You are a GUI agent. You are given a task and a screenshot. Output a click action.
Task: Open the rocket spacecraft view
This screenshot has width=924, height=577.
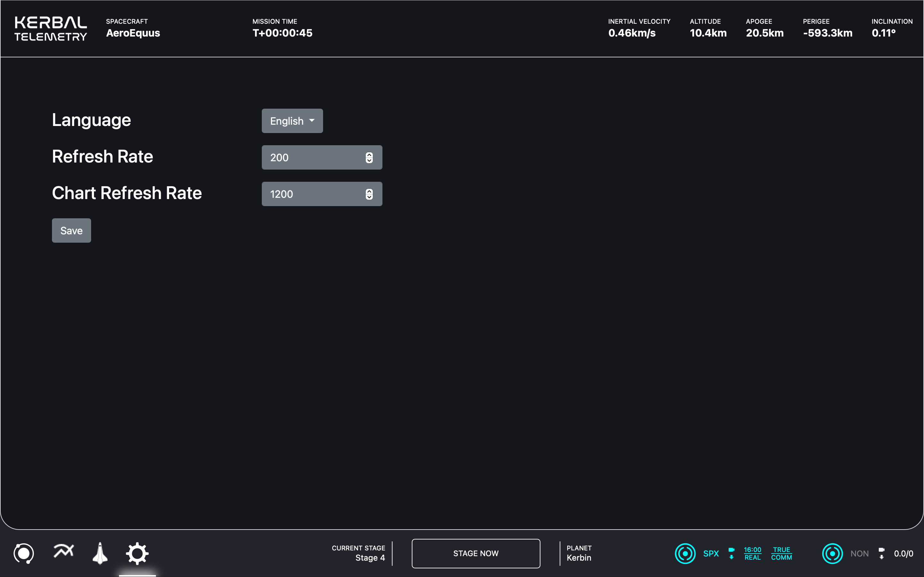point(100,553)
